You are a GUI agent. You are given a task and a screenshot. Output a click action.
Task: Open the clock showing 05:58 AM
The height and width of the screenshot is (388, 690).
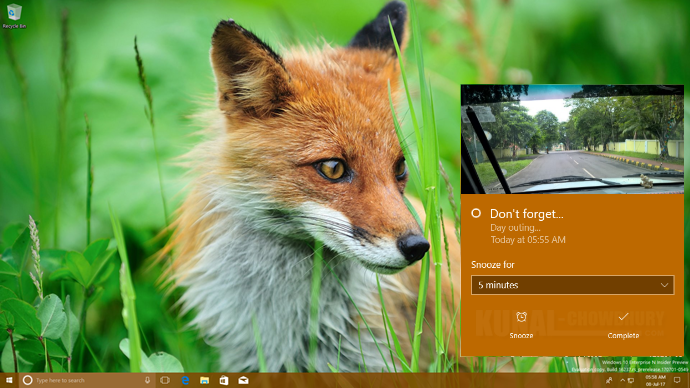[656, 381]
